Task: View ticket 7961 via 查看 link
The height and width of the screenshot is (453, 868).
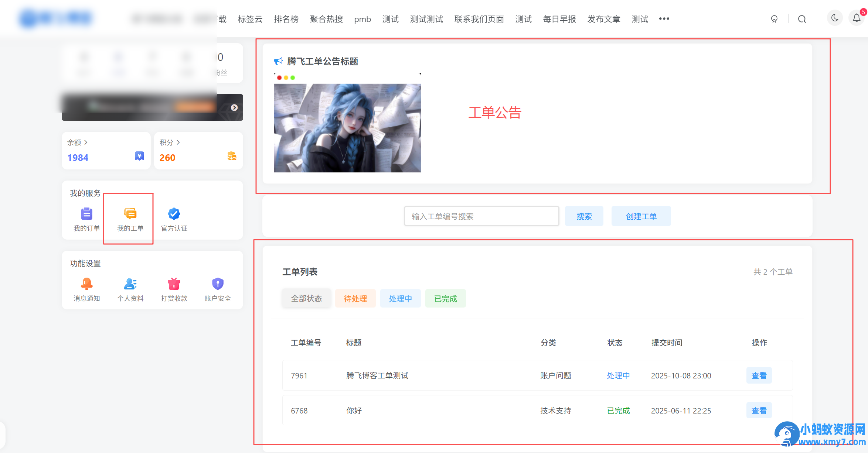Action: click(x=759, y=375)
